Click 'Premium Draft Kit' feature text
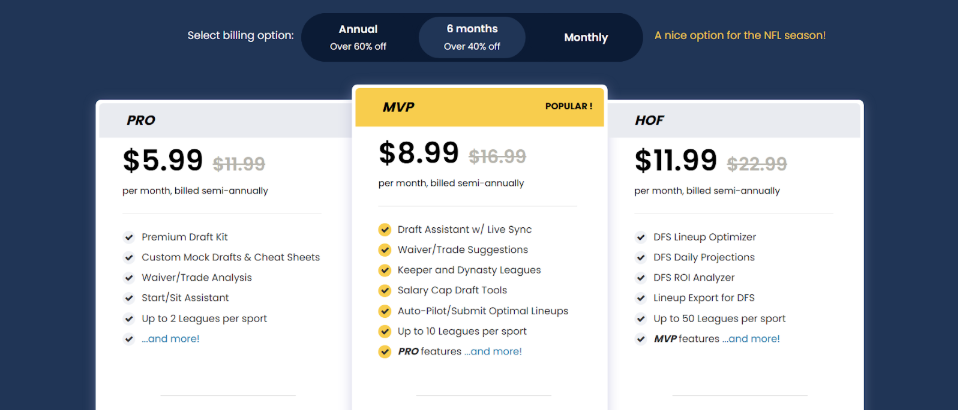 185,237
